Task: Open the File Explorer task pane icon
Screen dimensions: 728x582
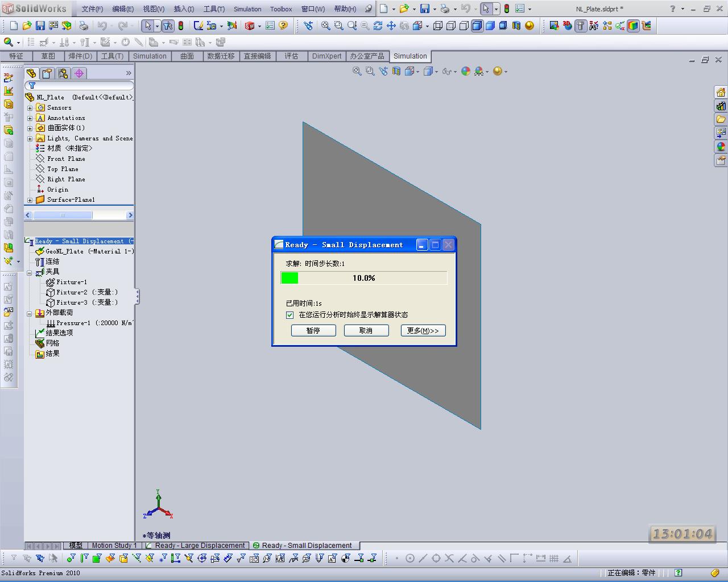Action: coord(721,119)
